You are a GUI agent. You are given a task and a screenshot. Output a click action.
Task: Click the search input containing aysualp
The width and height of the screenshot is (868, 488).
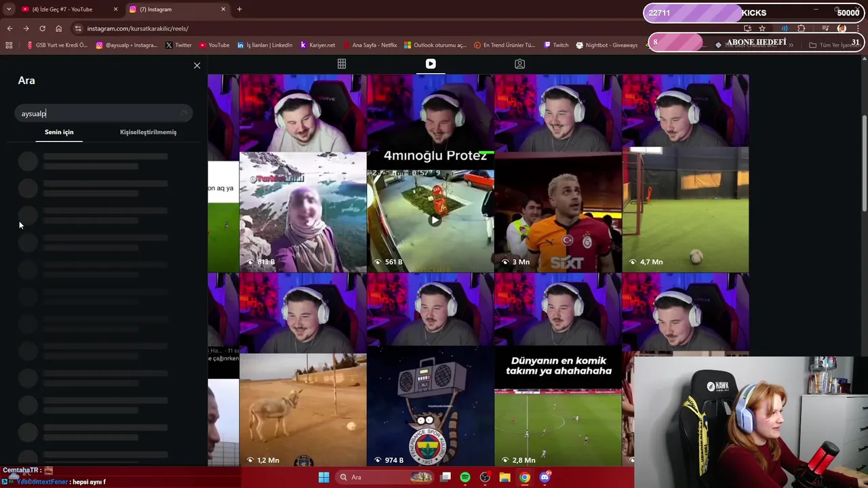103,113
